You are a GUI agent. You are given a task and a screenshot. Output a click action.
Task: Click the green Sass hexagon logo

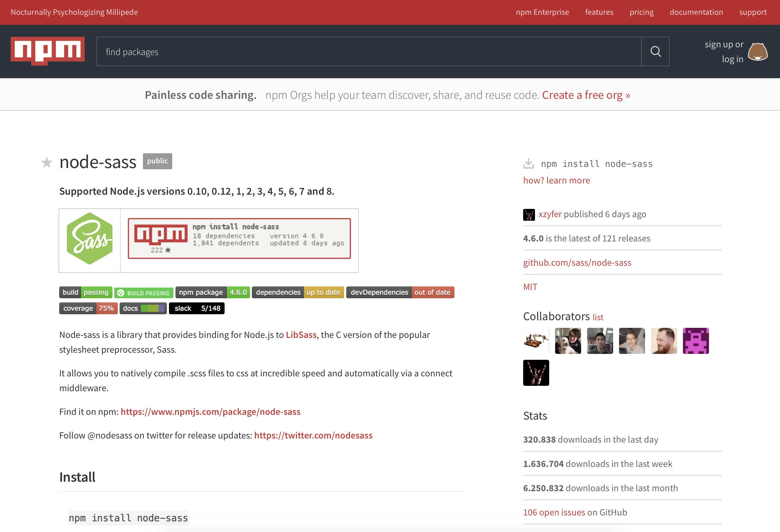[x=90, y=239]
